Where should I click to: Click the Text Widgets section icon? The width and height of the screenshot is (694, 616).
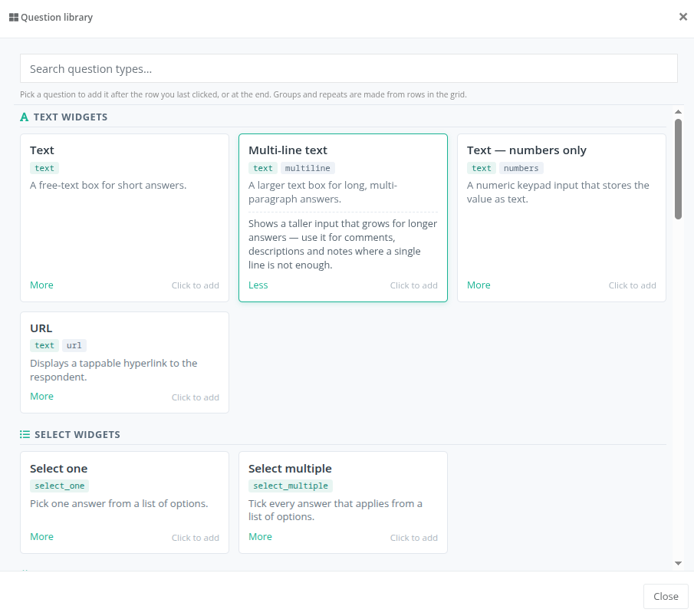[x=25, y=117]
